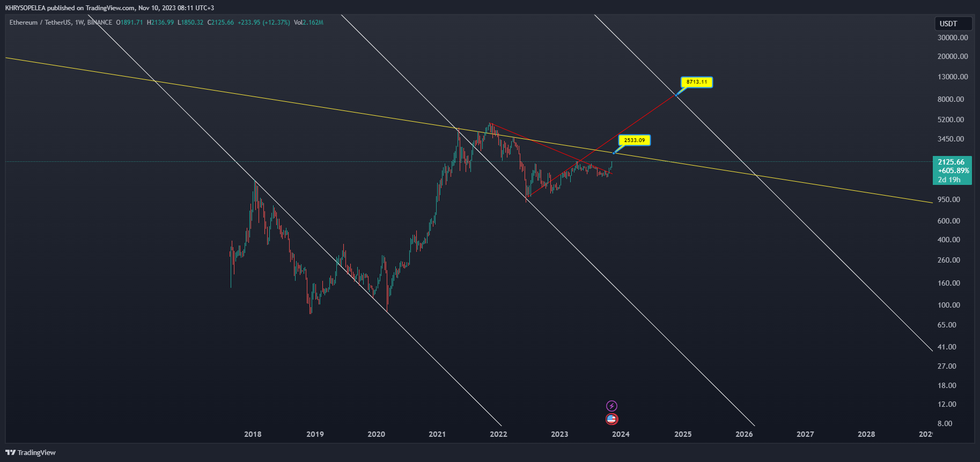
Task: Select the 8713.11 price target label
Action: click(x=697, y=82)
